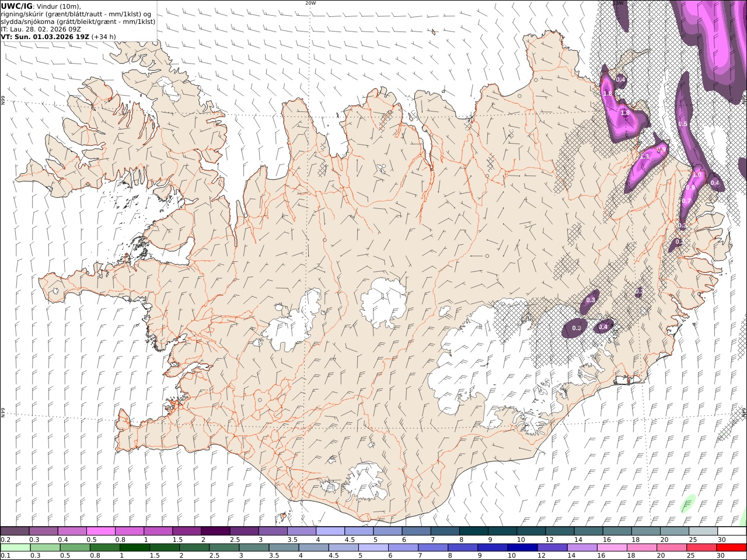Screen dimensions: 747x560
Task: Pick the violet 12 swatch in the rain legend
Action: pos(551,548)
